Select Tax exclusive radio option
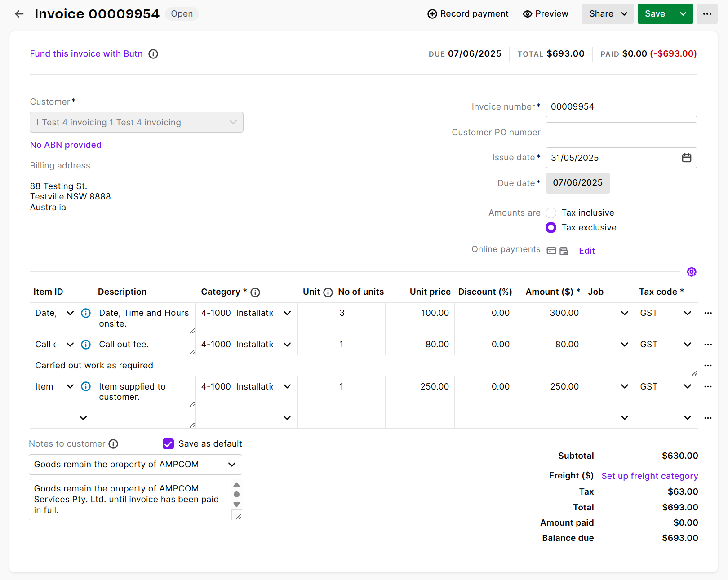The width and height of the screenshot is (728, 580). [551, 228]
